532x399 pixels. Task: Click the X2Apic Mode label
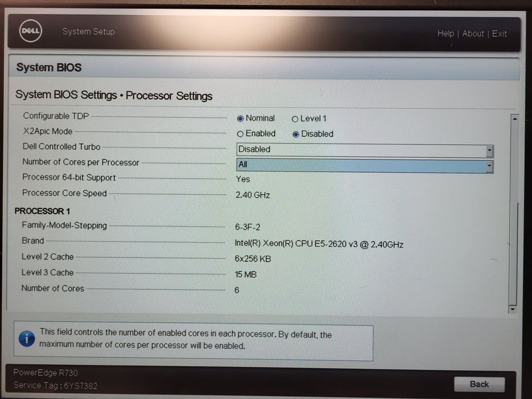point(47,131)
